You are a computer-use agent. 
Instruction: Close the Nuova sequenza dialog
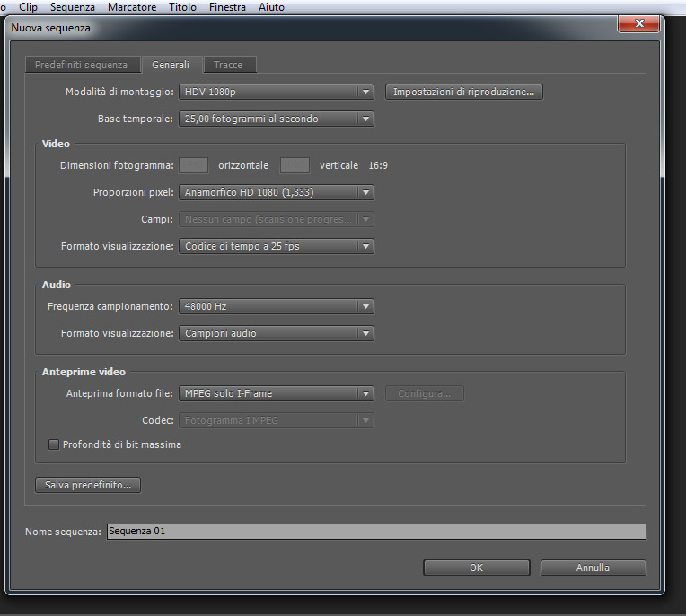click(638, 23)
